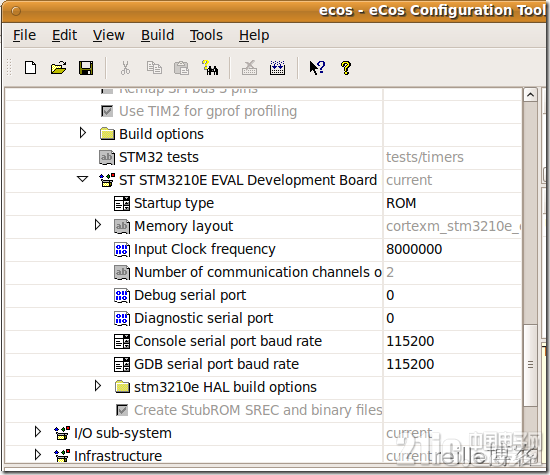Viewport: 550px width, 475px height.
Task: Select the tests/timers value cell
Action: coord(425,157)
